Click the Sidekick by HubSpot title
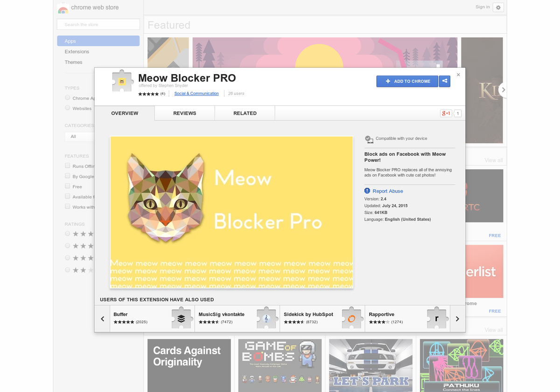Image resolution: width=560 pixels, height=392 pixels. click(308, 315)
